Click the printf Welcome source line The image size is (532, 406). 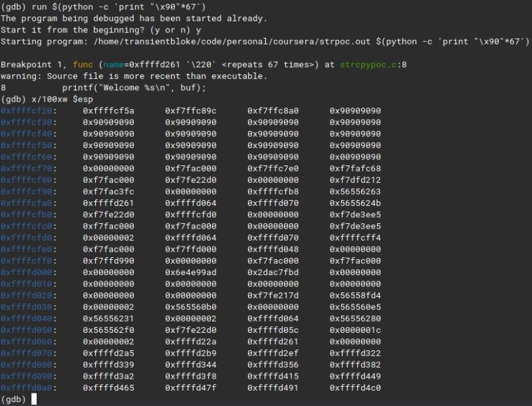coord(134,88)
